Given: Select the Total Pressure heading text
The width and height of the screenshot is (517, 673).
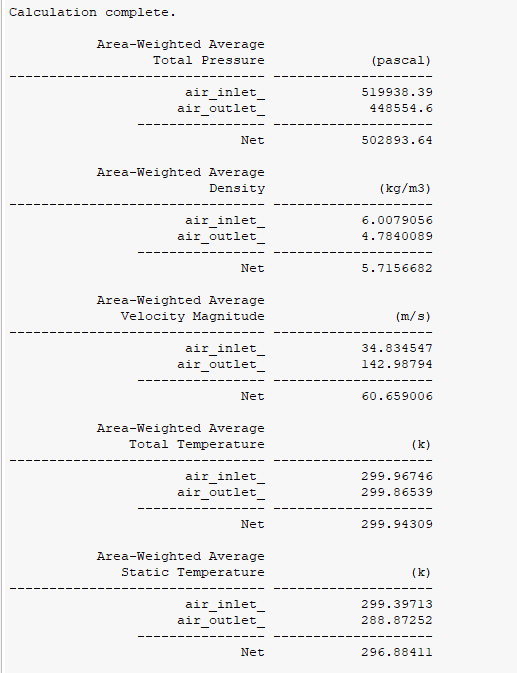Looking at the screenshot, I should click(x=209, y=60).
